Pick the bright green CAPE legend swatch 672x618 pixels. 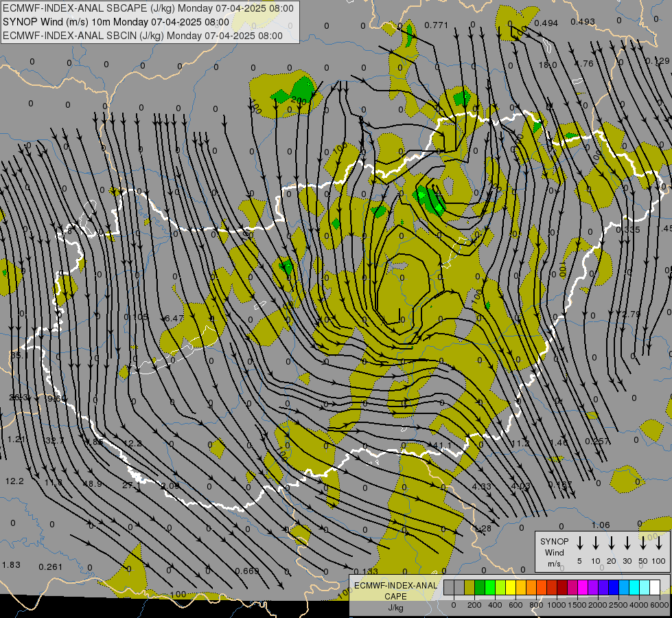490,588
